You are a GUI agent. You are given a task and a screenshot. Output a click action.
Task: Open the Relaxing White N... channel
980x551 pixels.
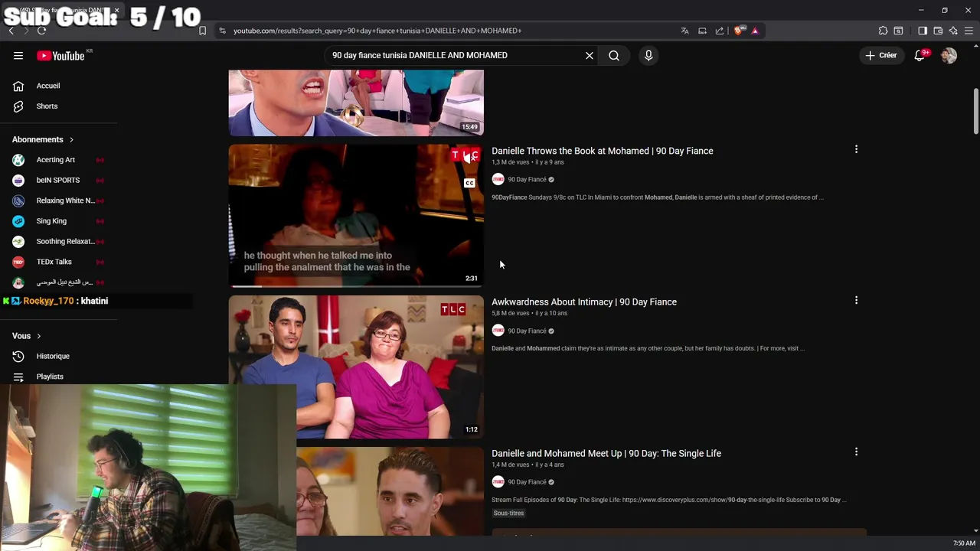(59, 201)
